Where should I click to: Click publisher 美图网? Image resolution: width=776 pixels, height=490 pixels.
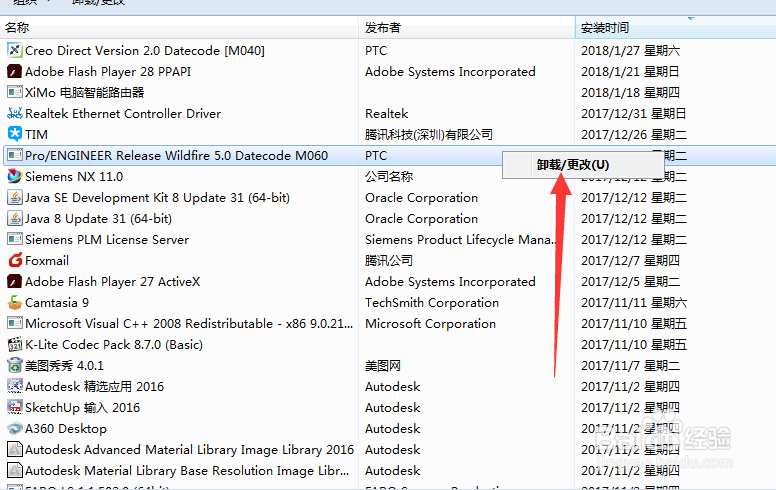click(383, 365)
